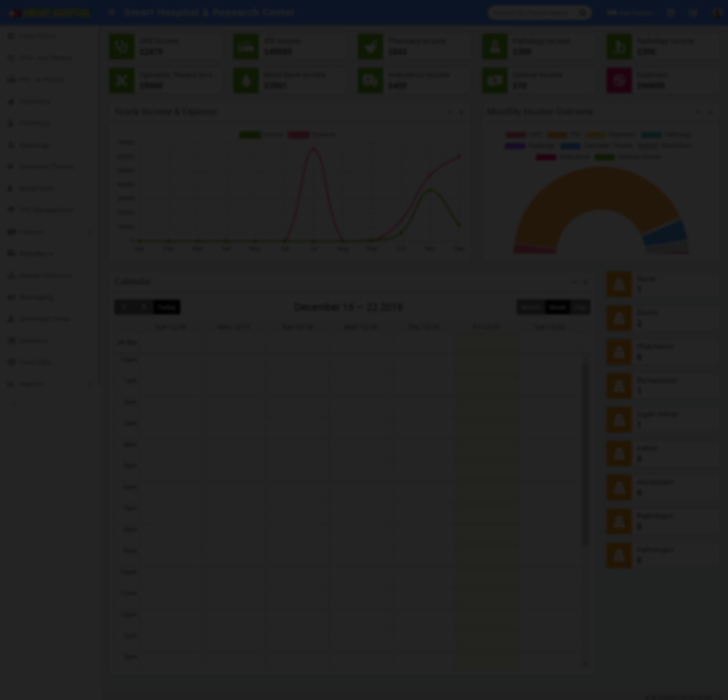Toggle the sidebar hamburger menu icon
This screenshot has height=700, width=728.
[x=111, y=13]
